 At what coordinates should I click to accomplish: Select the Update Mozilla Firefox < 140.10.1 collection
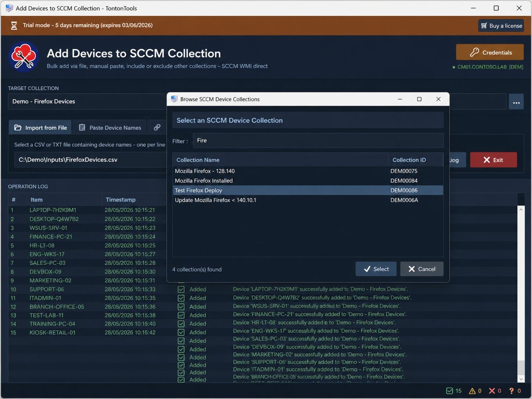coord(308,200)
